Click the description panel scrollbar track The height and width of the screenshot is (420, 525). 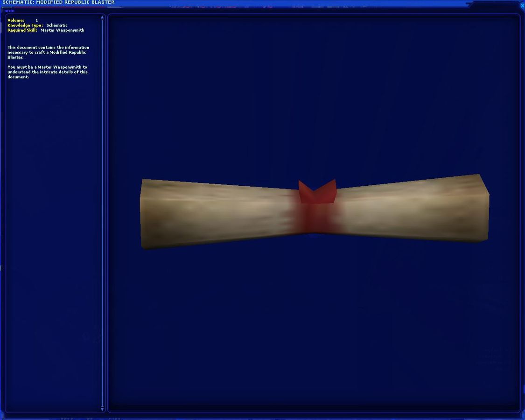point(102,210)
